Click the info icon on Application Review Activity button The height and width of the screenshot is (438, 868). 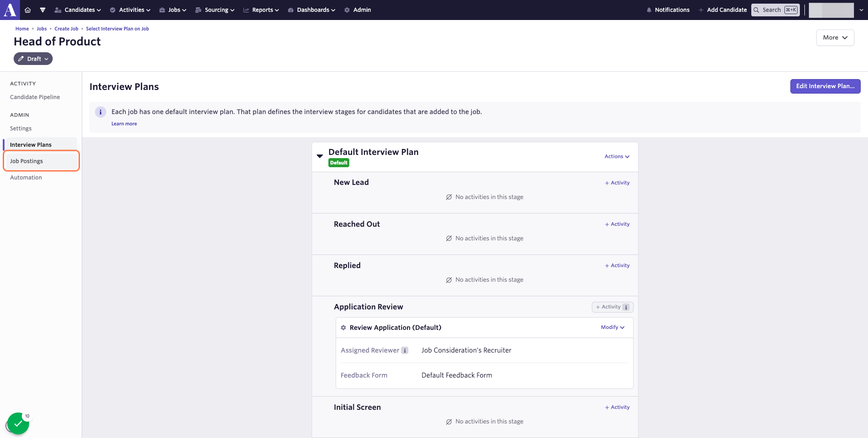point(626,307)
